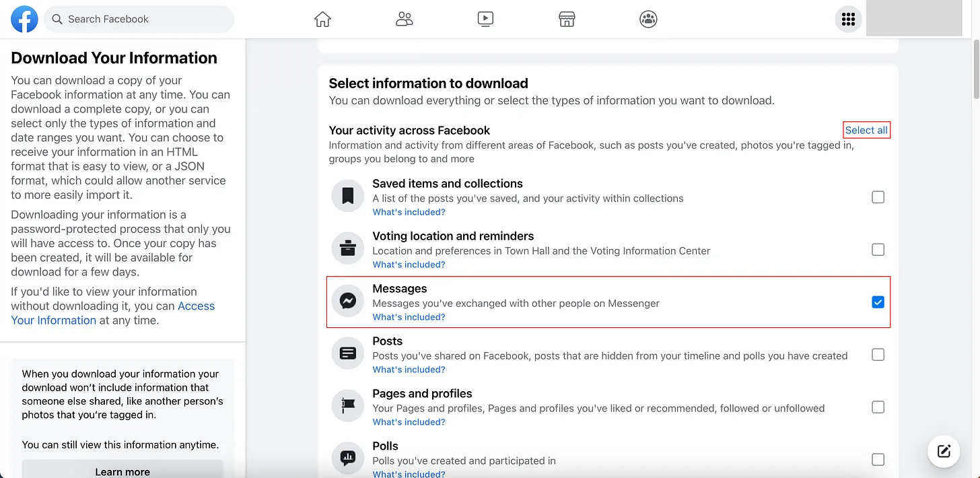Viewport: 980px width, 478px height.
Task: Expand What's included under Messages
Action: click(409, 317)
